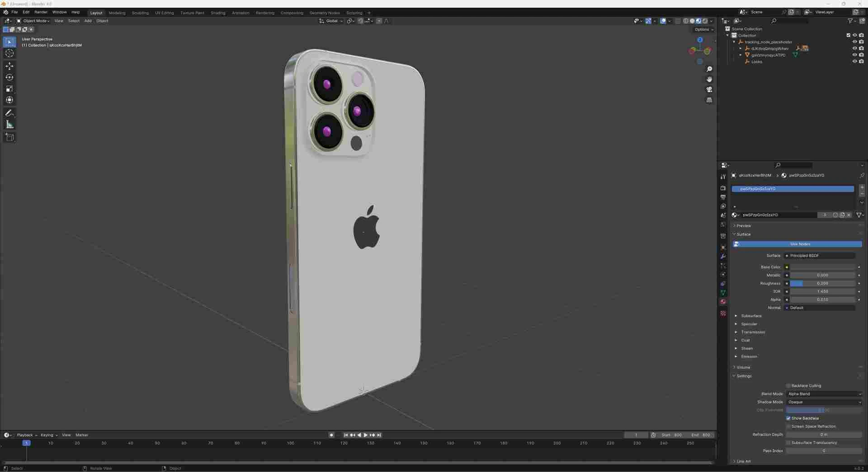Enable Screen Space Refraction
This screenshot has height=472, width=868.
(788, 426)
